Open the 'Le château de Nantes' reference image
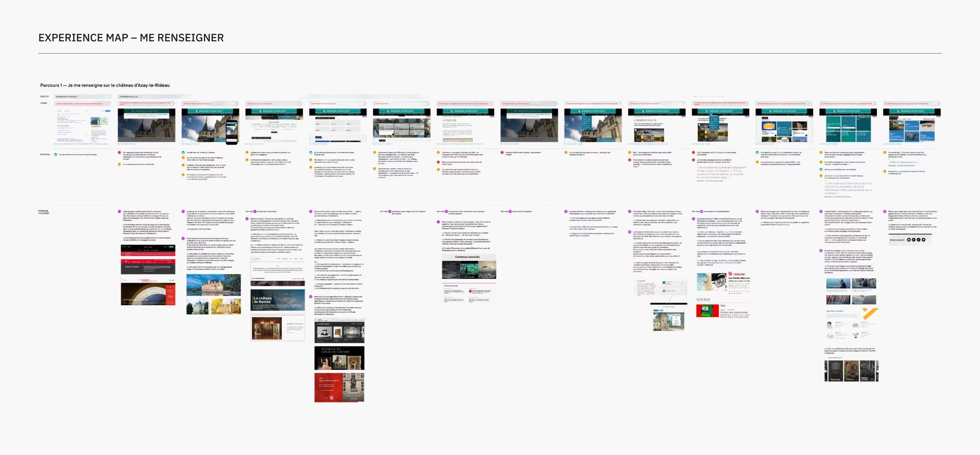The height and width of the screenshot is (455, 980). [278, 300]
